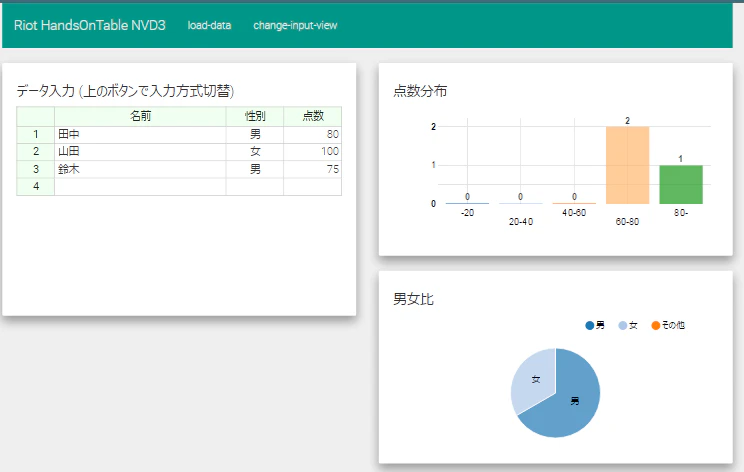Click the 20-40 axis label
The image size is (744, 472).
tap(521, 222)
